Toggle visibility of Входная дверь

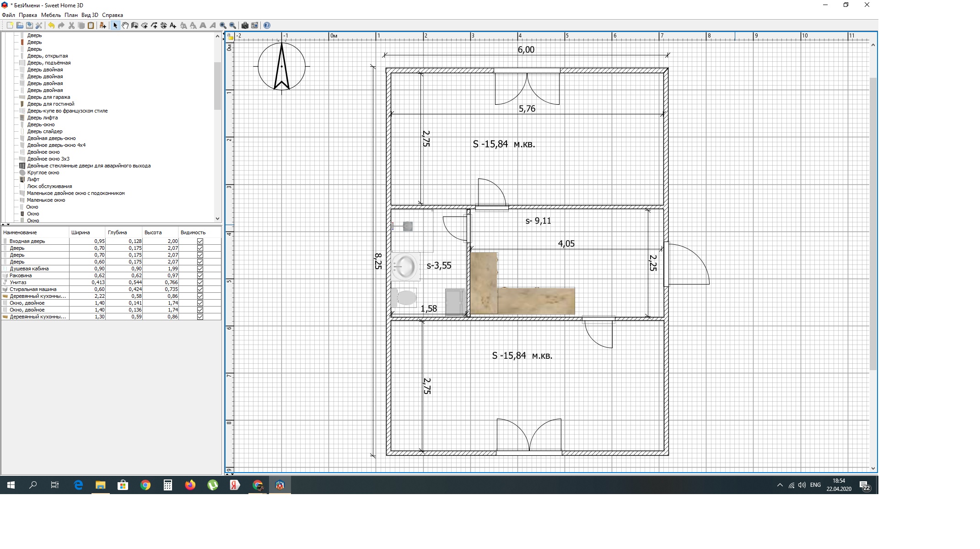200,241
